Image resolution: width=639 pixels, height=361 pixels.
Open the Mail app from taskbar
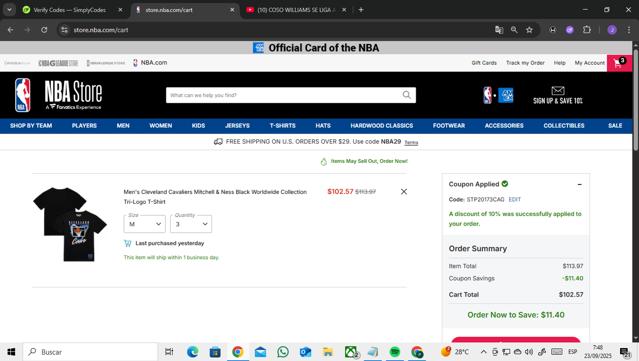pyautogui.click(x=260, y=352)
